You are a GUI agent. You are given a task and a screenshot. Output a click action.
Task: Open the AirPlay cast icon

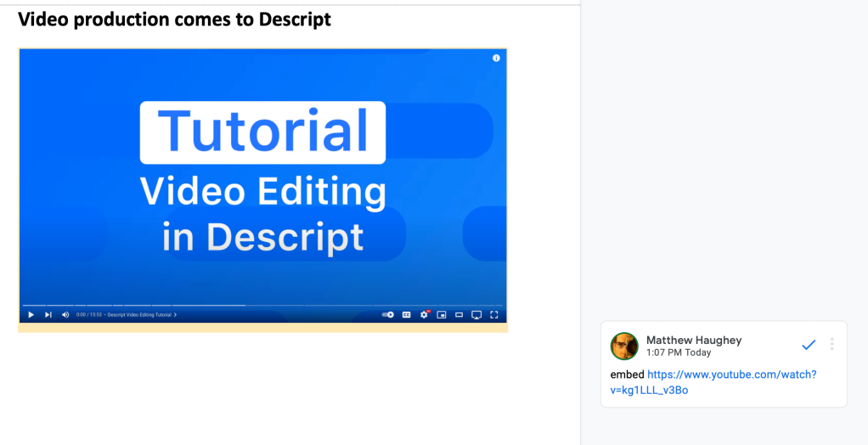[476, 315]
